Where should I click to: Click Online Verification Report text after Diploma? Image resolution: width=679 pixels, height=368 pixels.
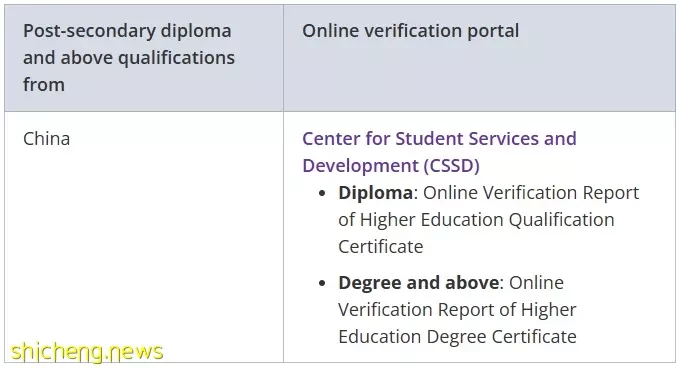click(x=531, y=193)
